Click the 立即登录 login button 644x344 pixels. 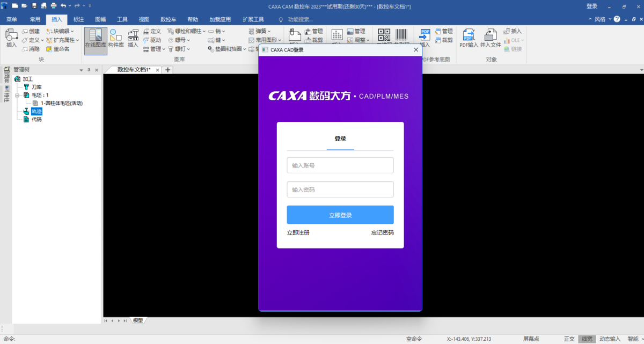[340, 215]
